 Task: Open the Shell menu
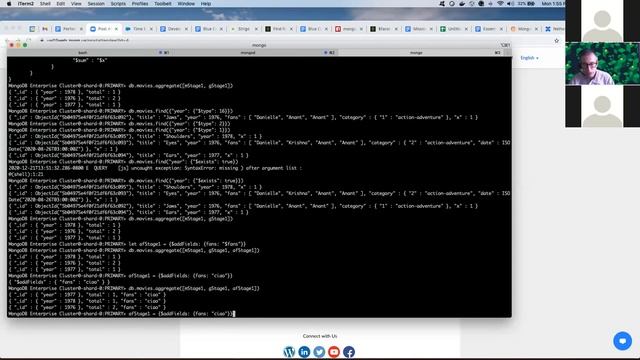click(x=45, y=4)
